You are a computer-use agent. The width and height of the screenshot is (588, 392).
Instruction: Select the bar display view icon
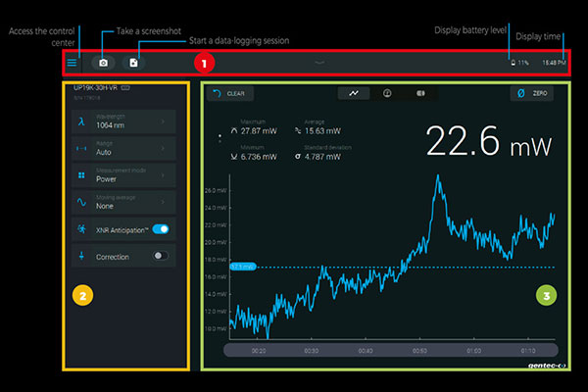tap(420, 94)
